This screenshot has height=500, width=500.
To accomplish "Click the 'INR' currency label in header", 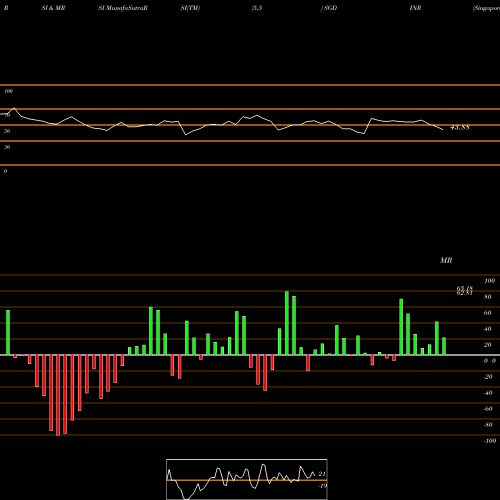I will tap(415, 8).
